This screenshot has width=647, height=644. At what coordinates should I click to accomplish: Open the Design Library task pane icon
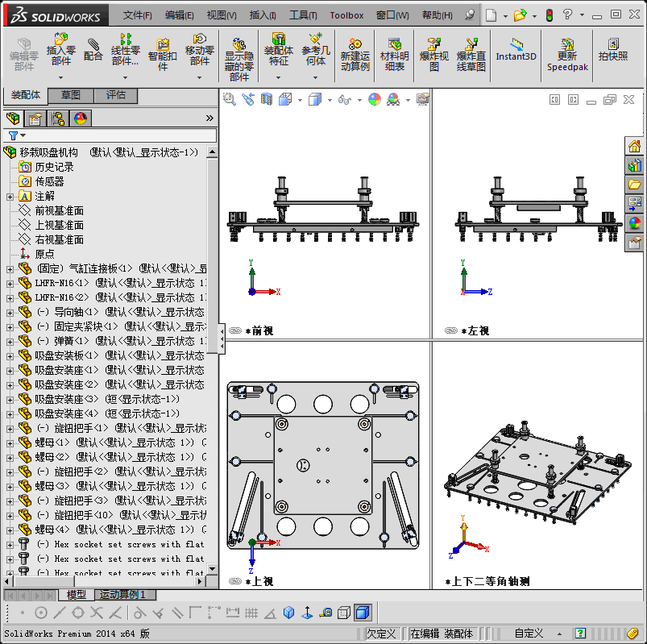[x=634, y=165]
